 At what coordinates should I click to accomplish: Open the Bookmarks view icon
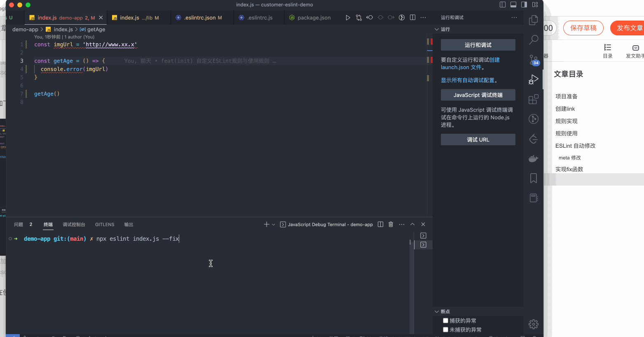click(534, 178)
